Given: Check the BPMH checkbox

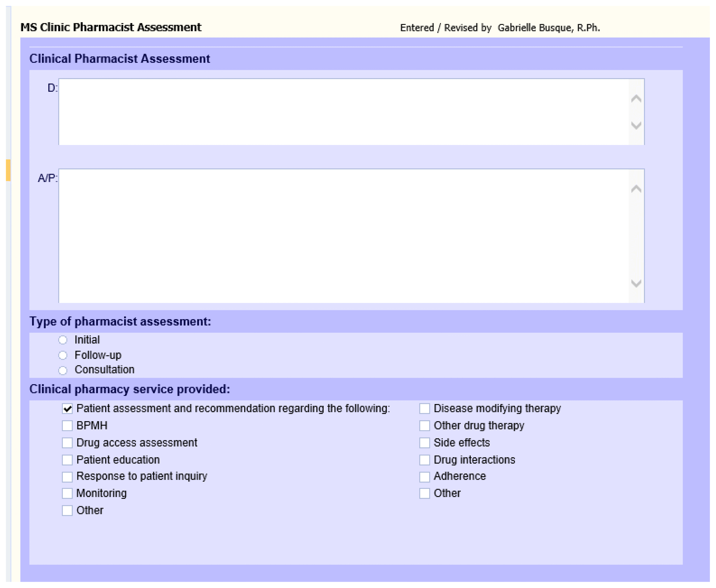Looking at the screenshot, I should pos(67,425).
